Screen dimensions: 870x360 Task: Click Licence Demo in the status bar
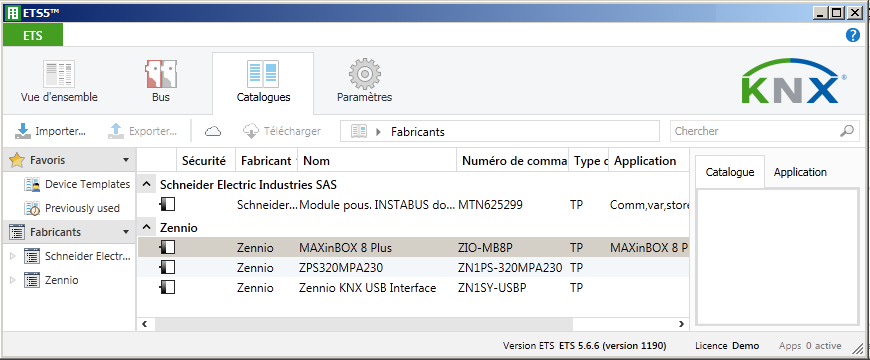(727, 346)
